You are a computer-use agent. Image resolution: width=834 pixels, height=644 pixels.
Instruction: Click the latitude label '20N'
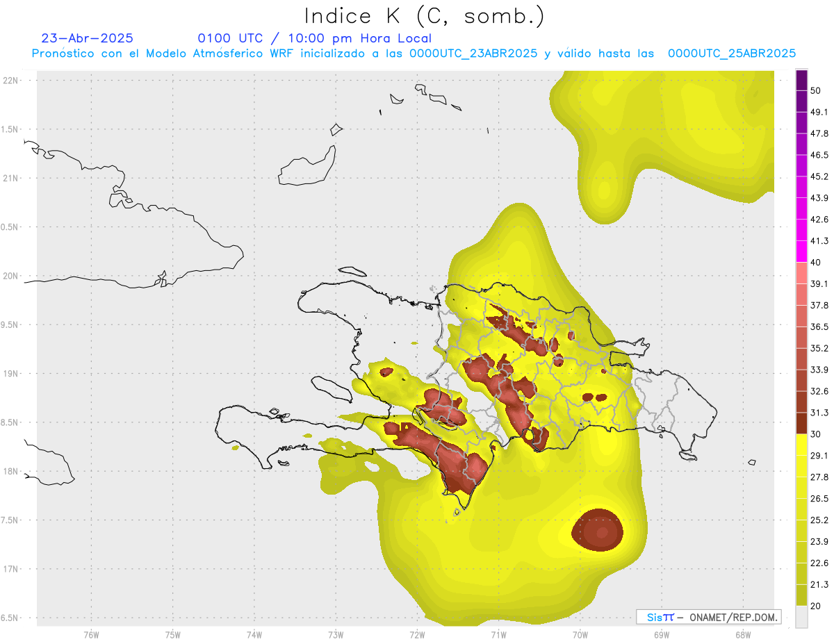[x=12, y=276]
